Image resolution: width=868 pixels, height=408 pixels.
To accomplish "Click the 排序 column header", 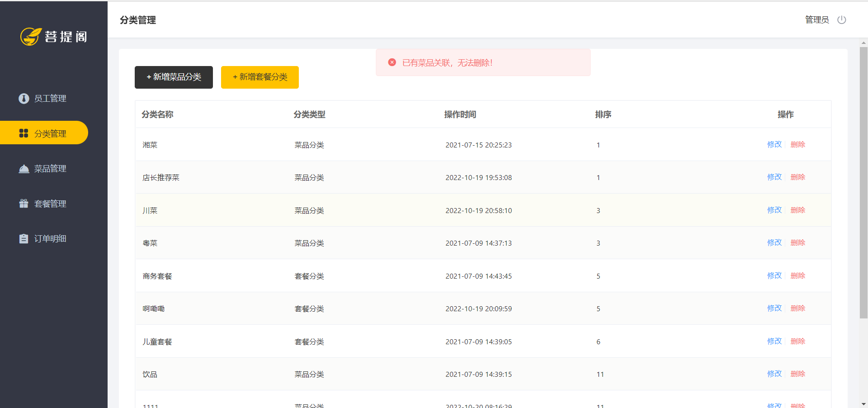I will click(603, 114).
